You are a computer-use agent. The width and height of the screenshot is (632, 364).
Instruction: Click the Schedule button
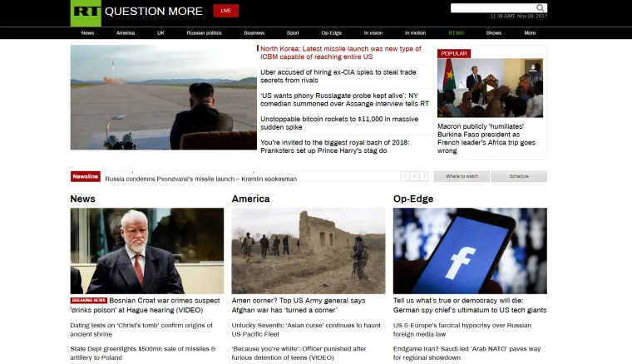point(519,176)
